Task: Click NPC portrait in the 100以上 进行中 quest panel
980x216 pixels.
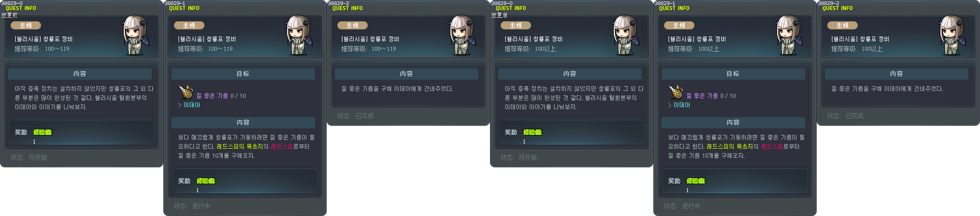Action: 789,35
